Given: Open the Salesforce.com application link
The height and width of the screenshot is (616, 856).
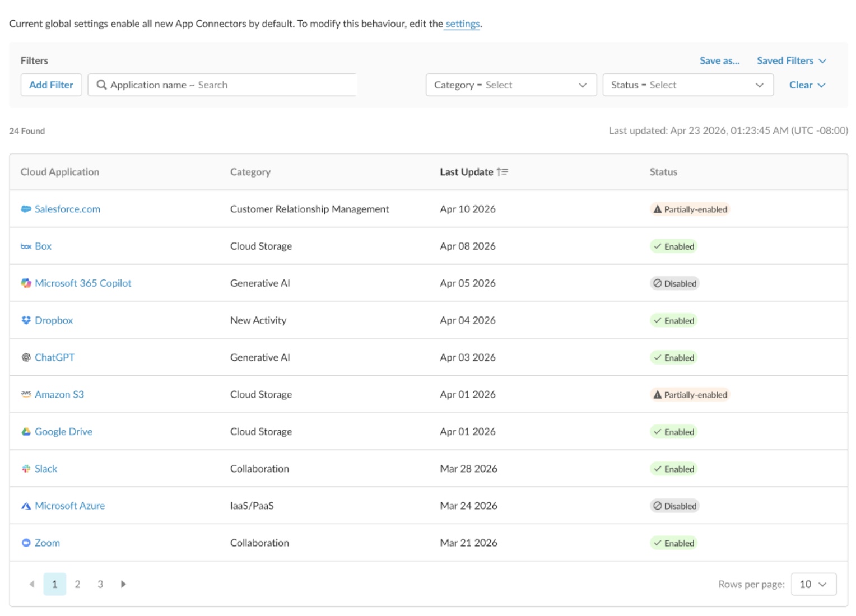Looking at the screenshot, I should 67,209.
